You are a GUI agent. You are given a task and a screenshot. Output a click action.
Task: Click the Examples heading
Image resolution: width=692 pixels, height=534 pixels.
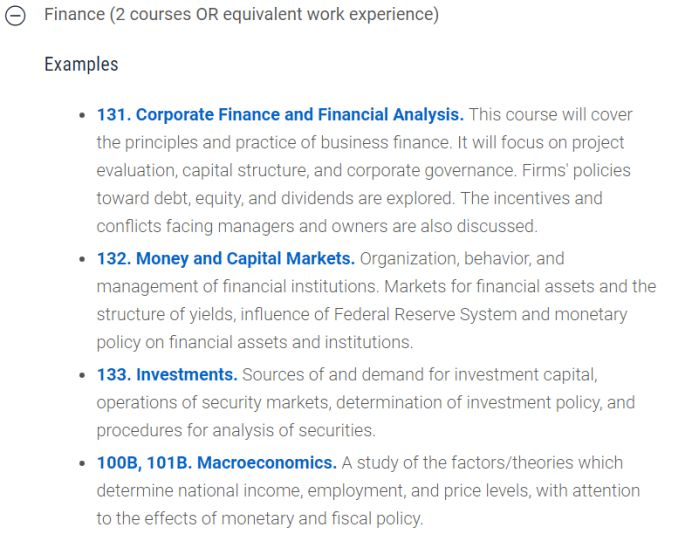(81, 64)
